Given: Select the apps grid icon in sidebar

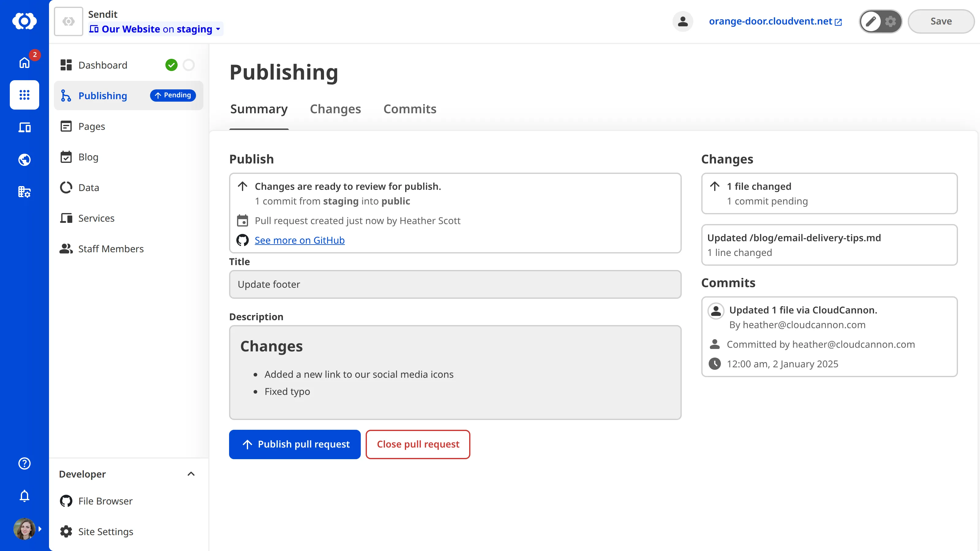Looking at the screenshot, I should 24,95.
